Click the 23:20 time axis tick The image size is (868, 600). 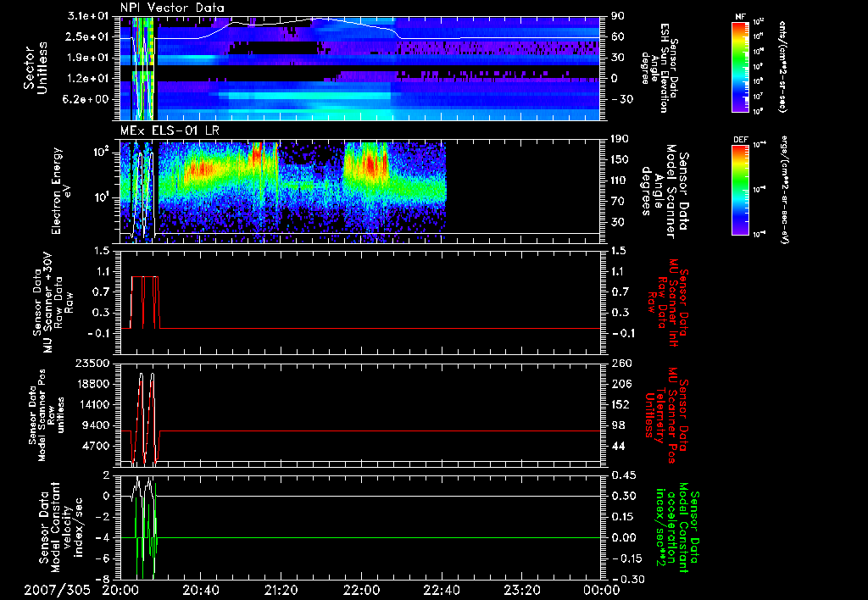coord(521,590)
